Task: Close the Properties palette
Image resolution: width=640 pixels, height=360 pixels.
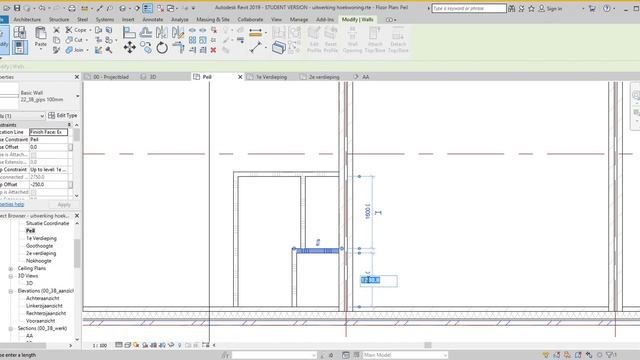Action: tap(77, 77)
